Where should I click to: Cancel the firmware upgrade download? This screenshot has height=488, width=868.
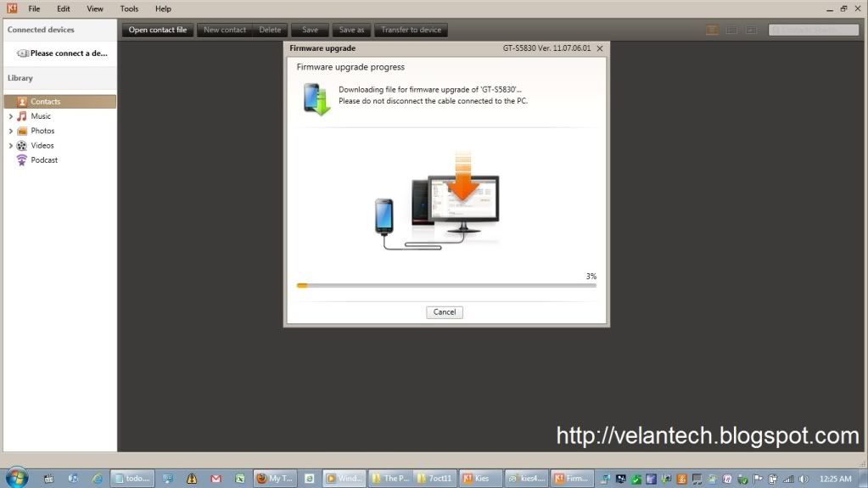(x=445, y=312)
